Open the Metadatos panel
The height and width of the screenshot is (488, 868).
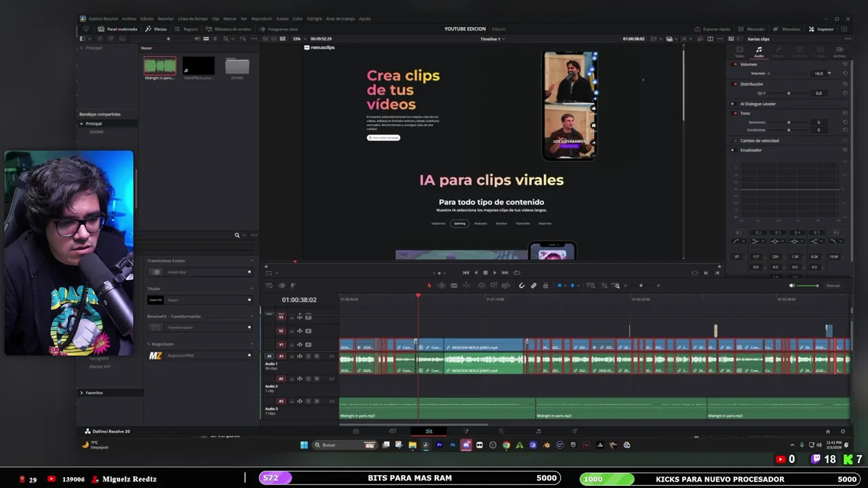tap(787, 29)
